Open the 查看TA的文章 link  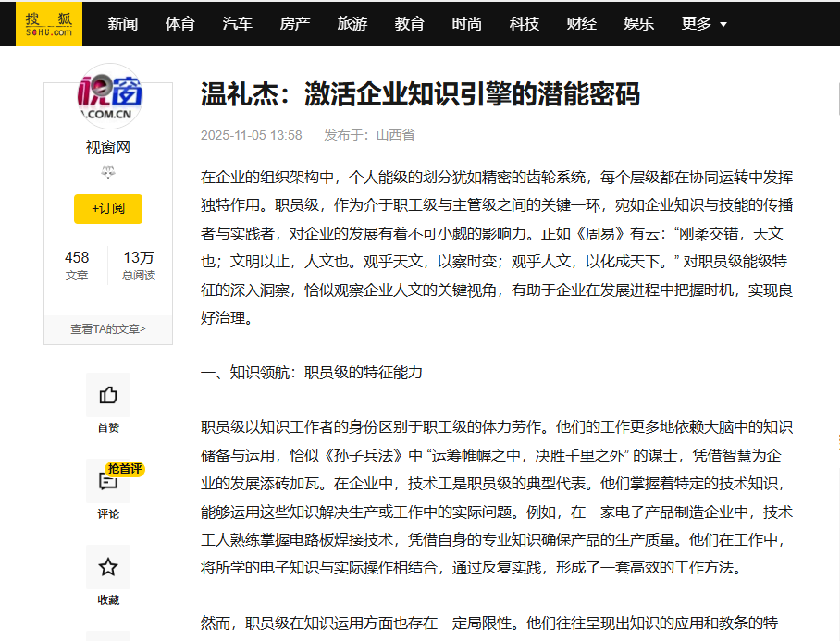[x=108, y=329]
